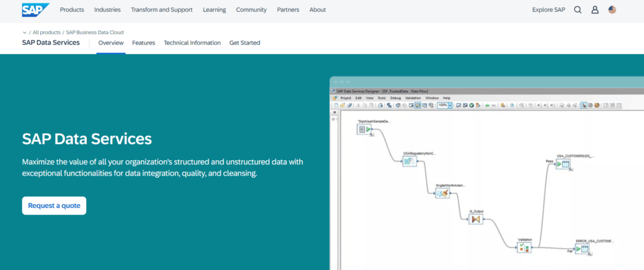Select the EnglishNorthAmeri cleanse node
Viewport: 644px width, 270px height.
point(442,193)
